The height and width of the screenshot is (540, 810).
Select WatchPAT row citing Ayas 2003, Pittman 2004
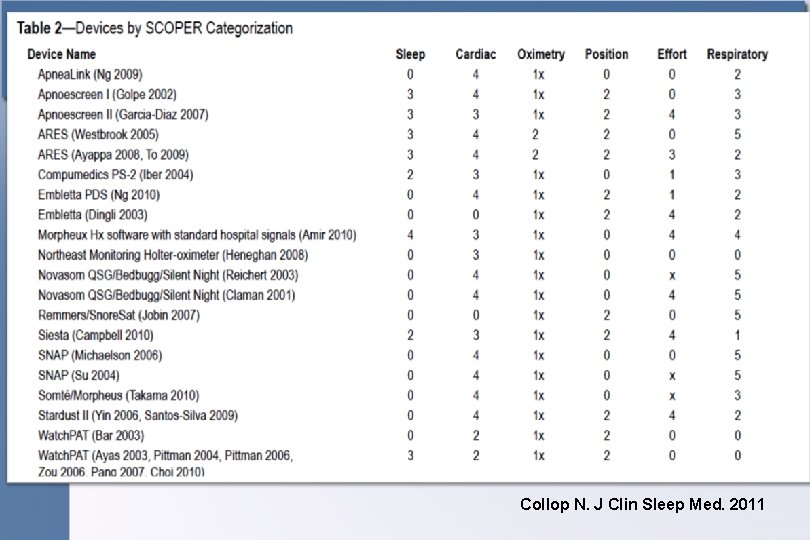click(x=165, y=464)
